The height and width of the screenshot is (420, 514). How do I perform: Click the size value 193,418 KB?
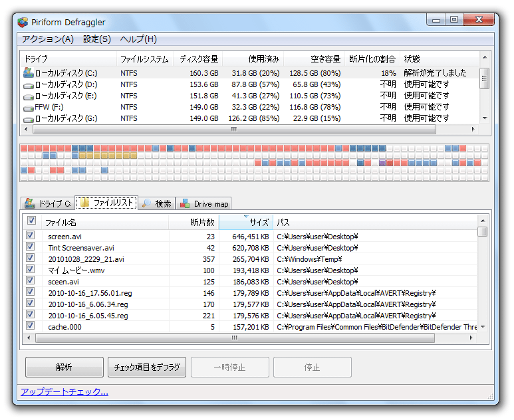pyautogui.click(x=251, y=270)
